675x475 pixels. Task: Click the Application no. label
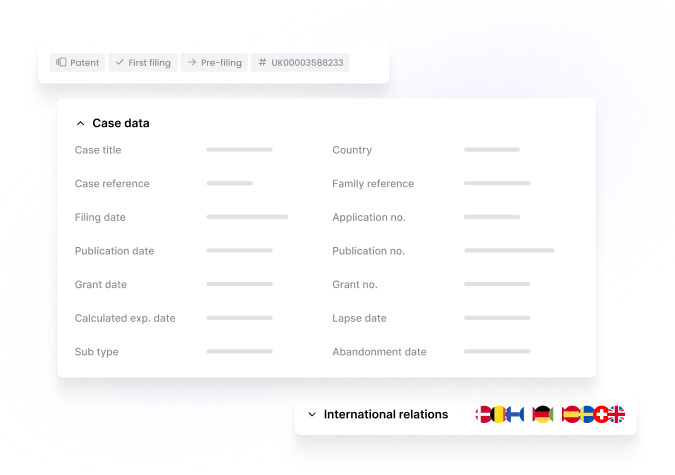coord(369,217)
